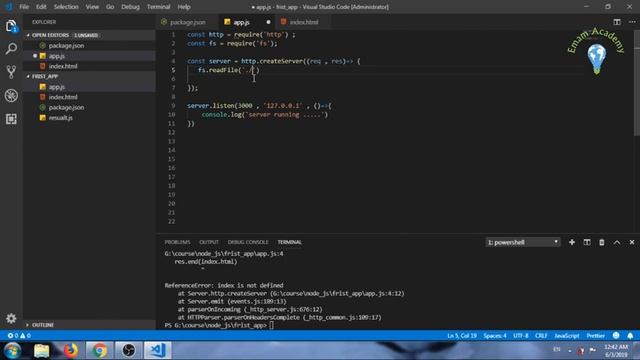Close unsaved app.js tab via dot
Screen dimensions: 640x360
[268, 22]
